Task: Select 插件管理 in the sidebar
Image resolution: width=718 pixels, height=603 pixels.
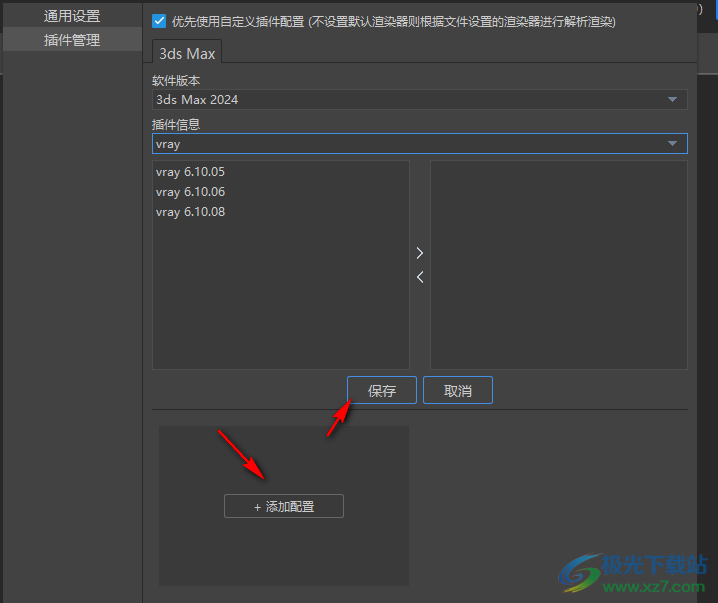Action: click(72, 40)
